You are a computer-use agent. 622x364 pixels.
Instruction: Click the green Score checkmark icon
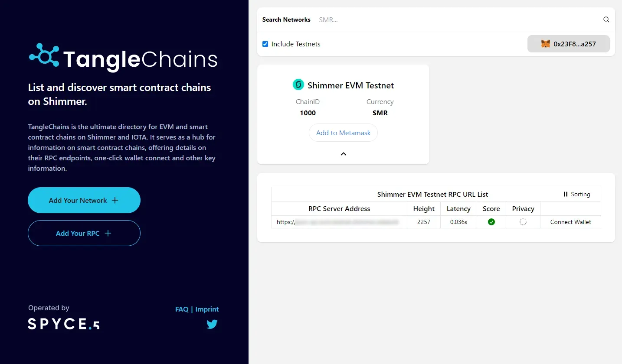point(491,222)
